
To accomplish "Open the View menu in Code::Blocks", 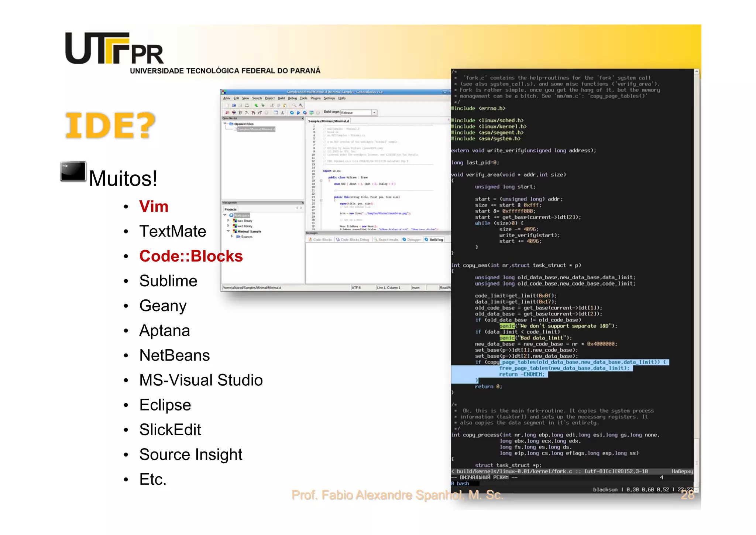I will click(x=245, y=98).
